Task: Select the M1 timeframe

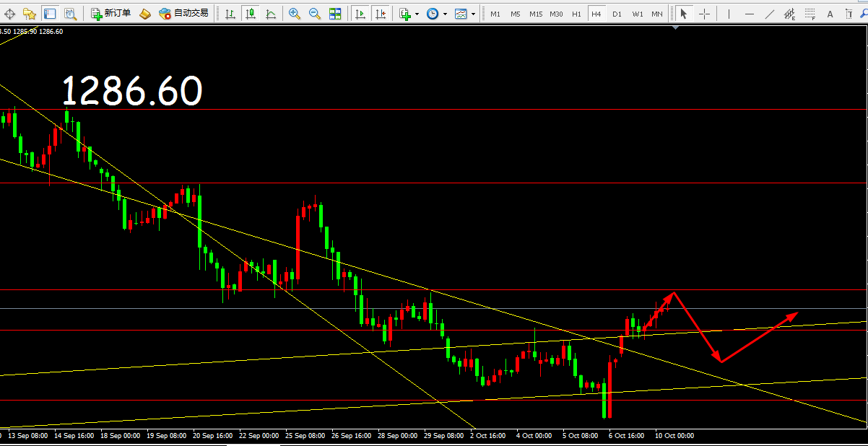Action: (495, 14)
